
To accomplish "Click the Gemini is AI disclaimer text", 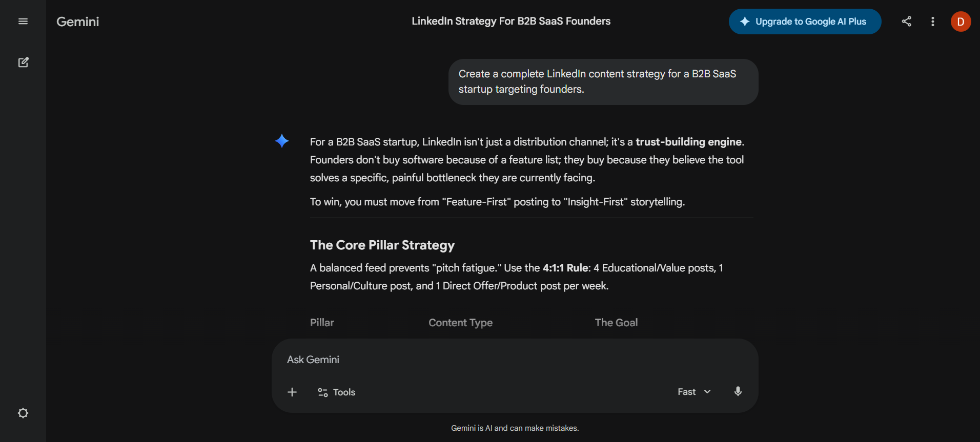I will tap(515, 428).
